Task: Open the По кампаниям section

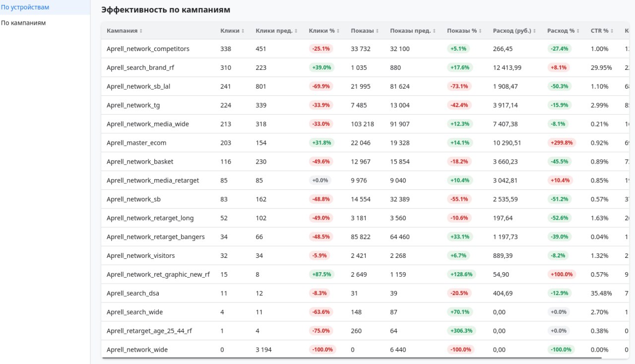Action: tap(23, 22)
